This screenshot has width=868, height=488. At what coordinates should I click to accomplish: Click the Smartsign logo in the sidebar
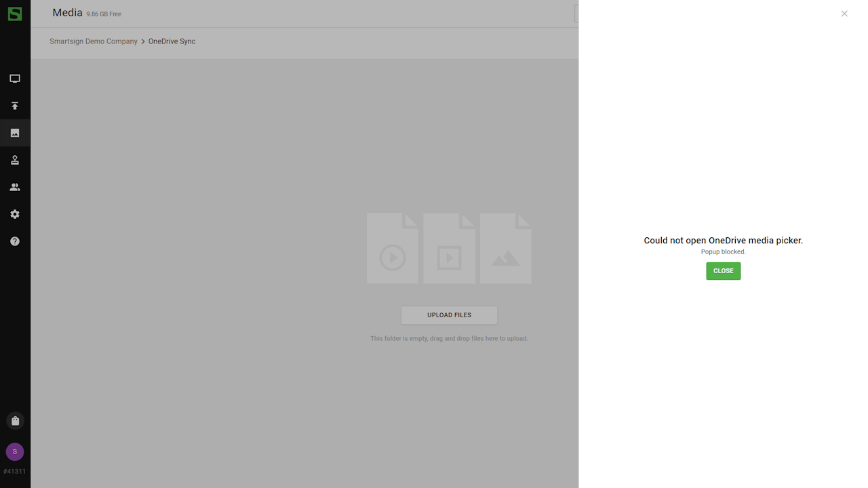[x=15, y=14]
